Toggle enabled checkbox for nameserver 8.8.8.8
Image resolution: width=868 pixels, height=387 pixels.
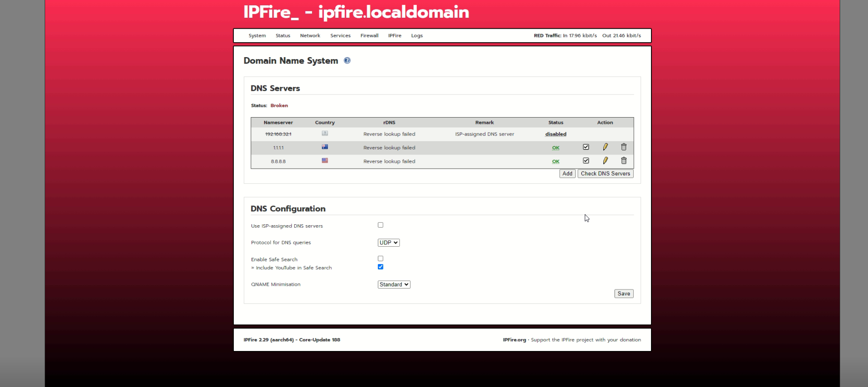click(586, 160)
